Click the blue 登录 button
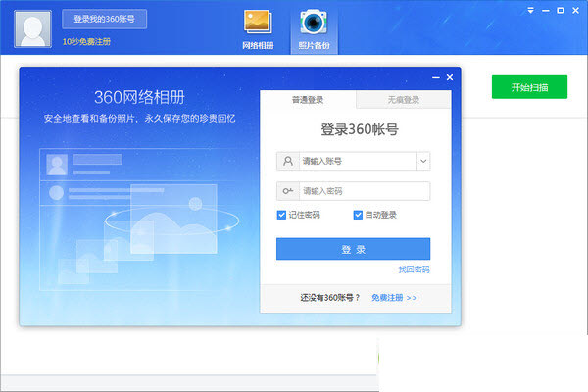 click(x=353, y=249)
